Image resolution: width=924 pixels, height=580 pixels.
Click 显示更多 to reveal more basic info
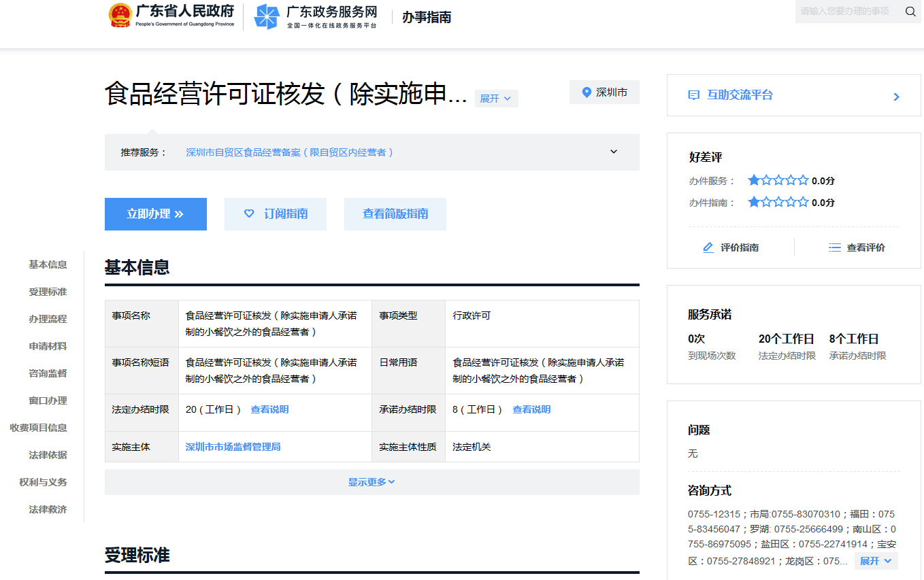point(371,481)
